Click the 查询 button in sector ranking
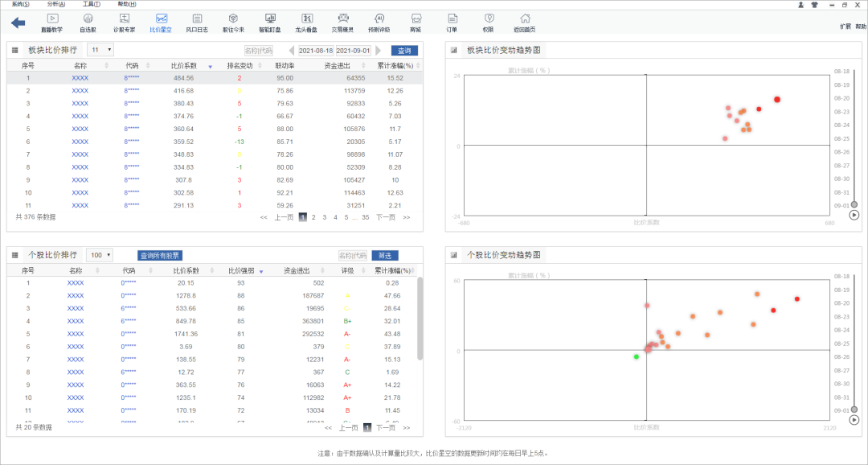868x465 pixels. point(404,51)
